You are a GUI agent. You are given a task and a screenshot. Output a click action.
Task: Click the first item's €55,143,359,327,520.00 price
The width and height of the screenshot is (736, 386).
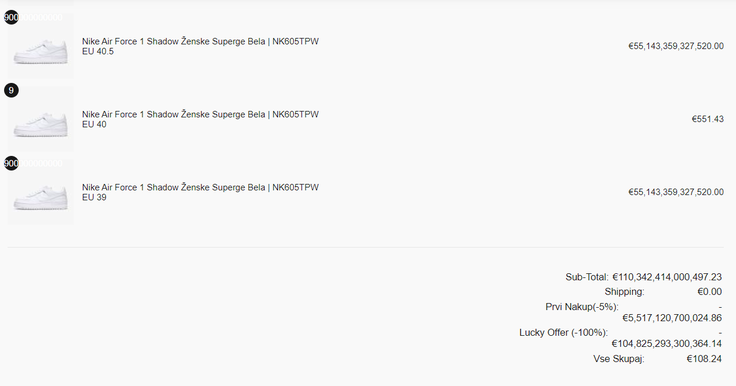point(676,46)
